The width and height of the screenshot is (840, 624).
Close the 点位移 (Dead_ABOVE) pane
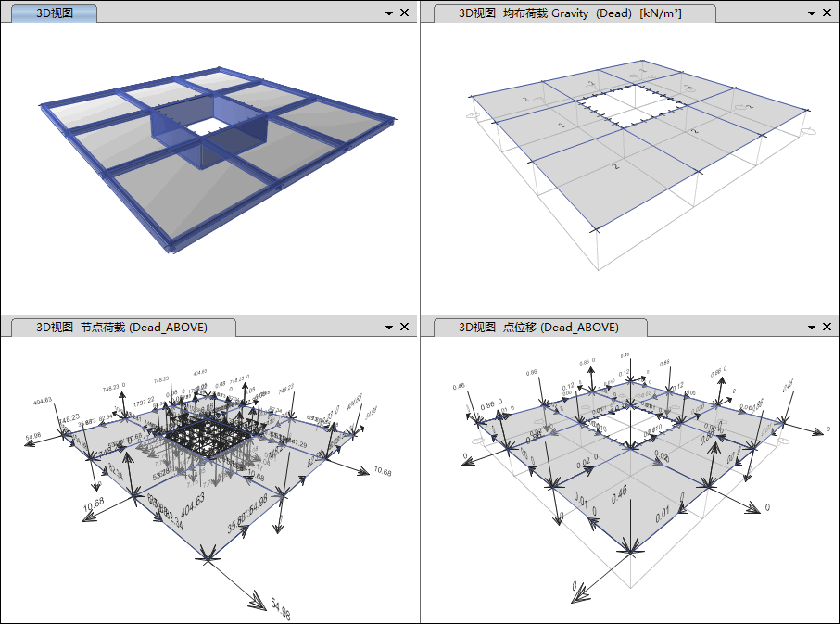tap(827, 327)
